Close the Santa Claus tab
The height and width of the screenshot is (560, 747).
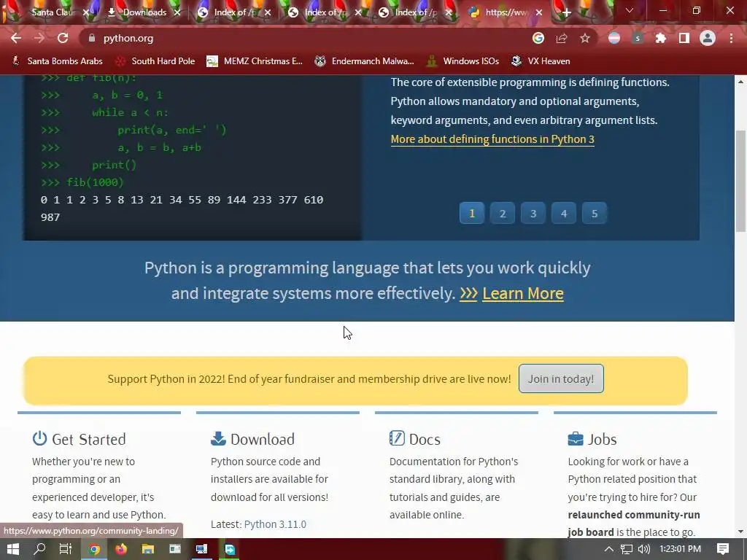86,12
